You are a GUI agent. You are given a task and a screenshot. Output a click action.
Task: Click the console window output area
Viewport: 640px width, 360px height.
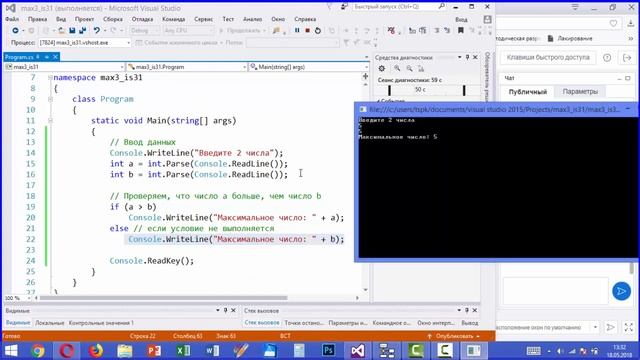[x=498, y=188]
